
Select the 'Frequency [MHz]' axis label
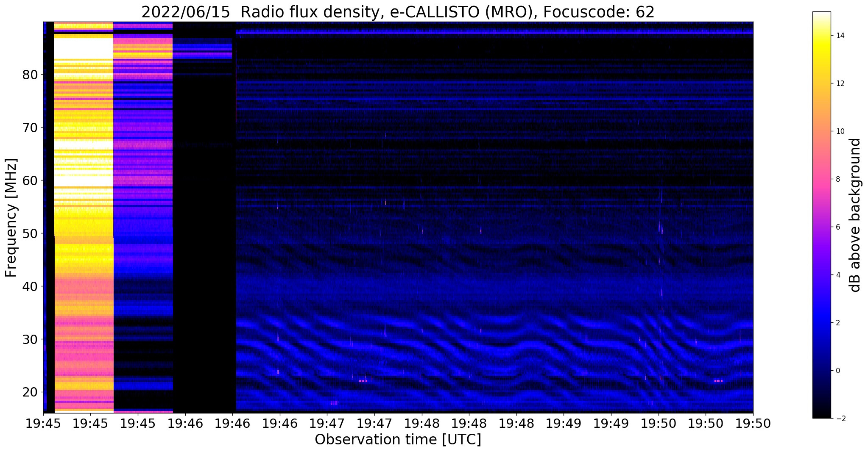point(11,218)
